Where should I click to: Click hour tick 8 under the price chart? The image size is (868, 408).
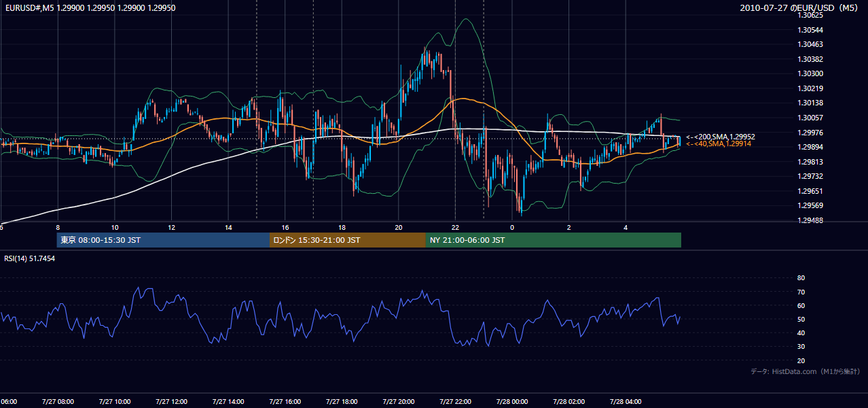click(58, 227)
